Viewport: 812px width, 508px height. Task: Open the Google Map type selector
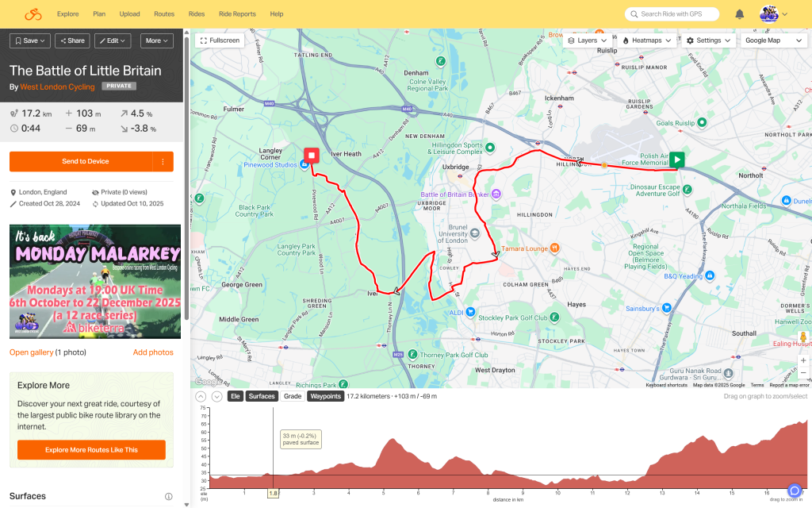772,40
